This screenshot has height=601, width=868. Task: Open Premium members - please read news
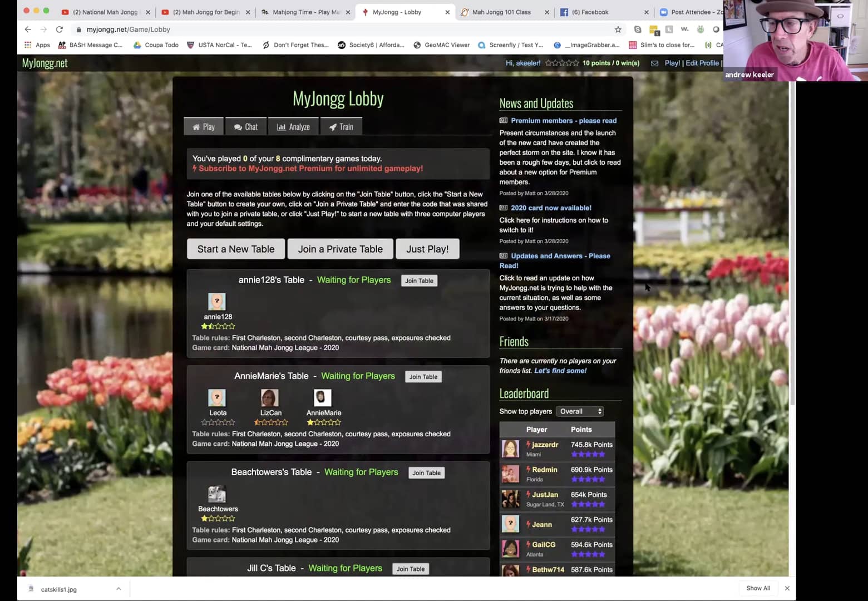click(564, 121)
